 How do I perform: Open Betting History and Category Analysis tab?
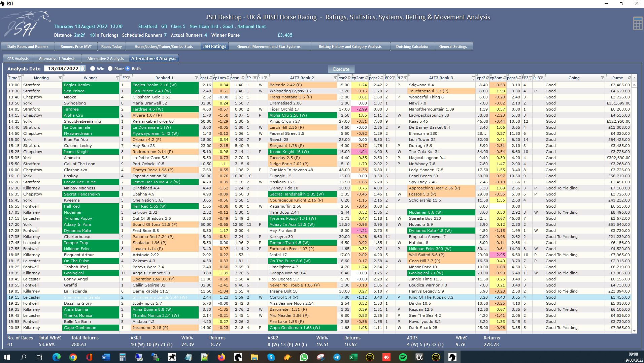click(x=350, y=47)
